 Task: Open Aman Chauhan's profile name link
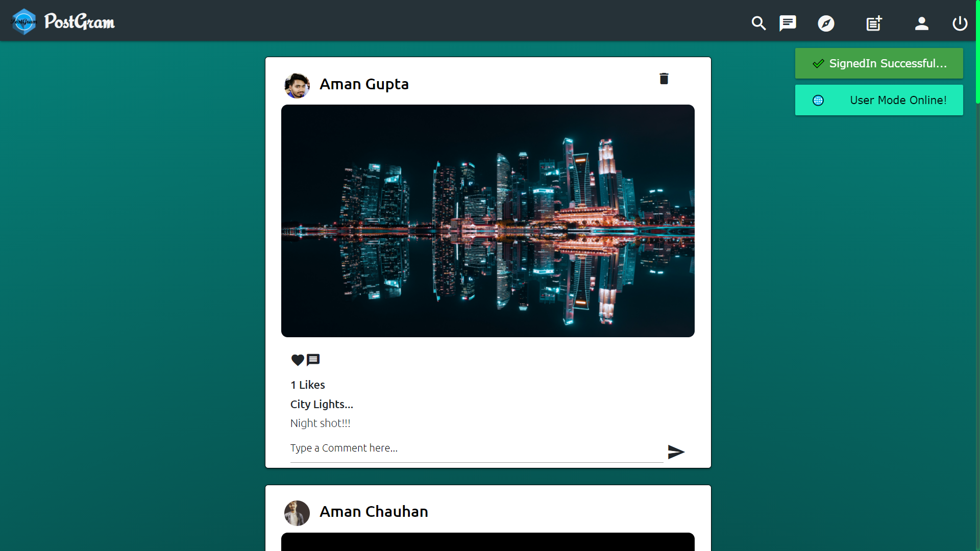374,512
